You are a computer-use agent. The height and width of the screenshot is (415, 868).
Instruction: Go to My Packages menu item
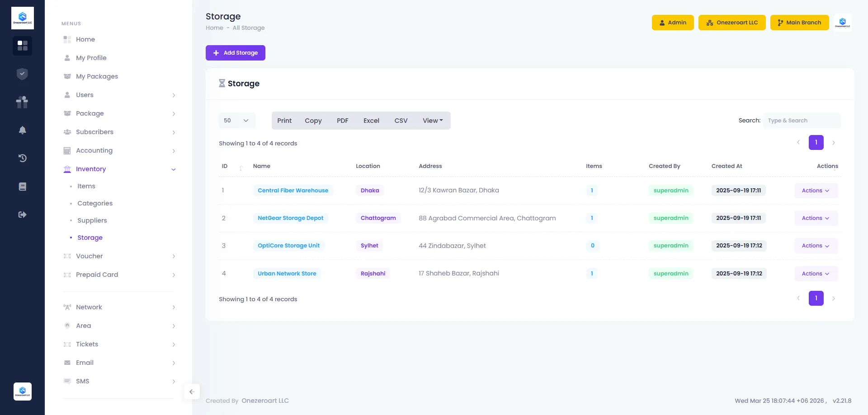point(97,76)
